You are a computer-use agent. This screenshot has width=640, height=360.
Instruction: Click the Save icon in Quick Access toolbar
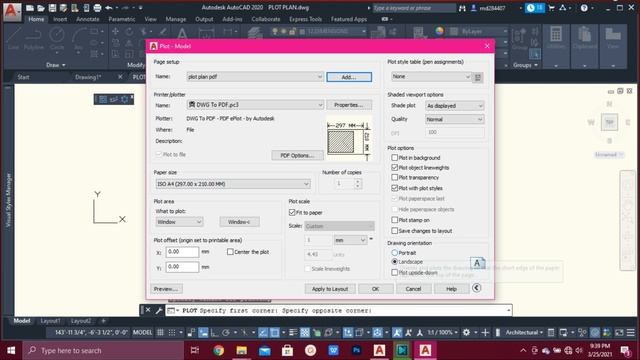point(52,8)
